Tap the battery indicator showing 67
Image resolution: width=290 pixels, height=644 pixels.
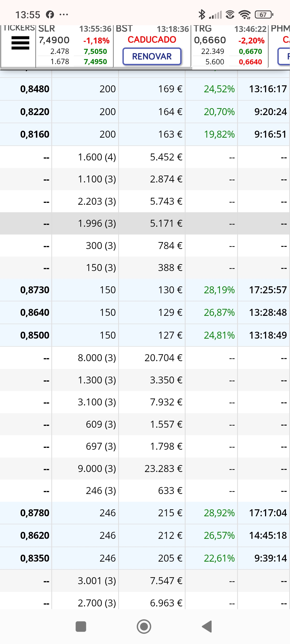tap(264, 14)
